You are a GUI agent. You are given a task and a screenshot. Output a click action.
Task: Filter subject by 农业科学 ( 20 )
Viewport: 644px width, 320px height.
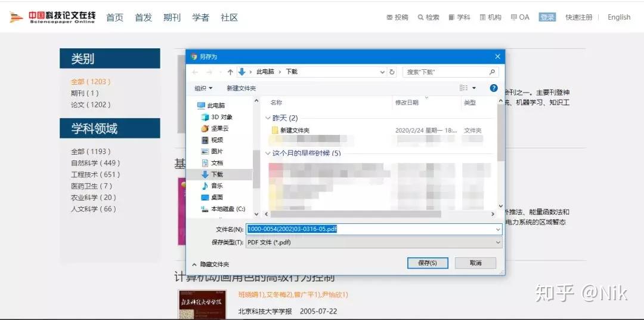94,198
